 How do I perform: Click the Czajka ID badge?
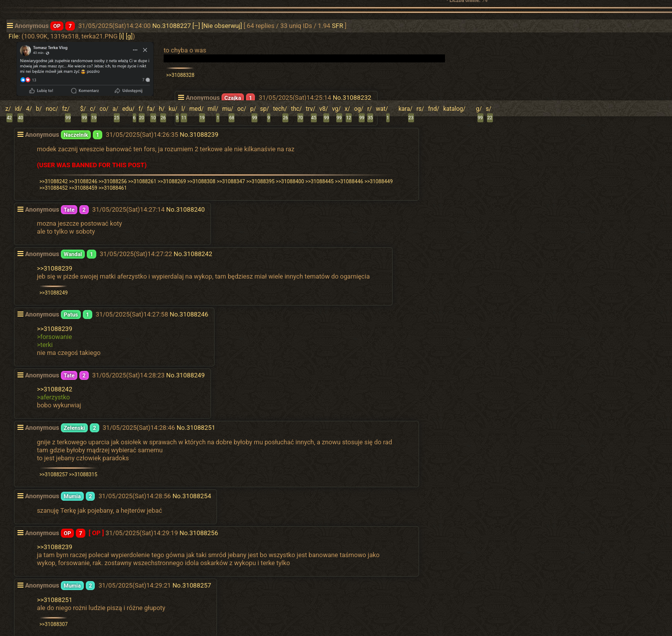[x=232, y=98]
